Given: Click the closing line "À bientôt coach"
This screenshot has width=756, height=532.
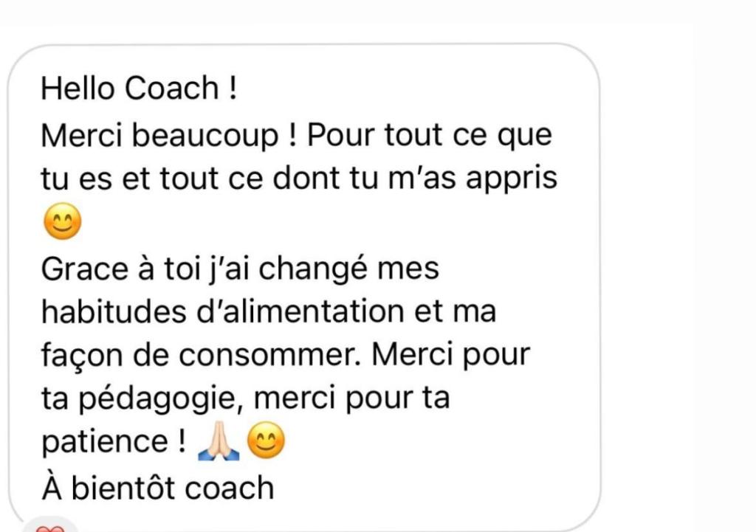Looking at the screenshot, I should (158, 488).
